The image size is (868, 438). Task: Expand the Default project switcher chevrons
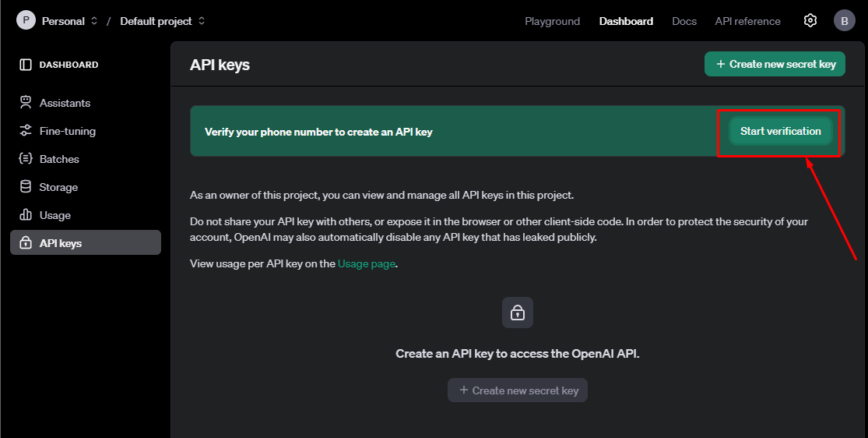pyautogui.click(x=202, y=20)
